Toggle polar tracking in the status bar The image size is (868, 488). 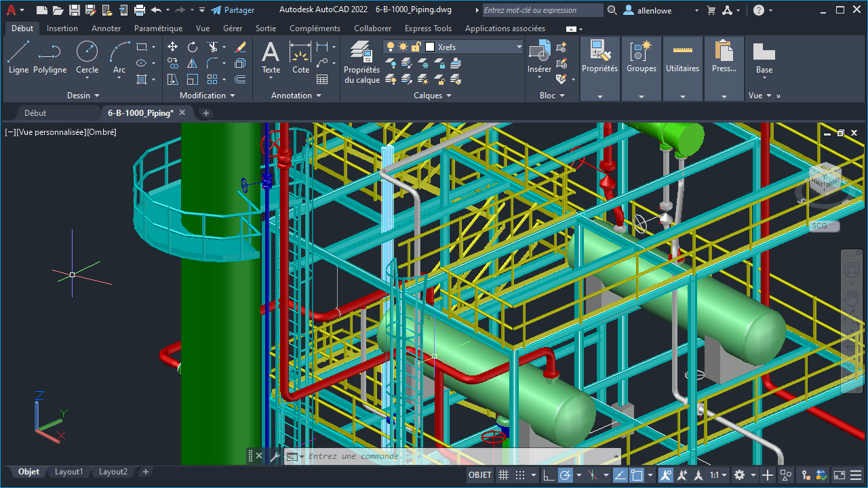[566, 475]
